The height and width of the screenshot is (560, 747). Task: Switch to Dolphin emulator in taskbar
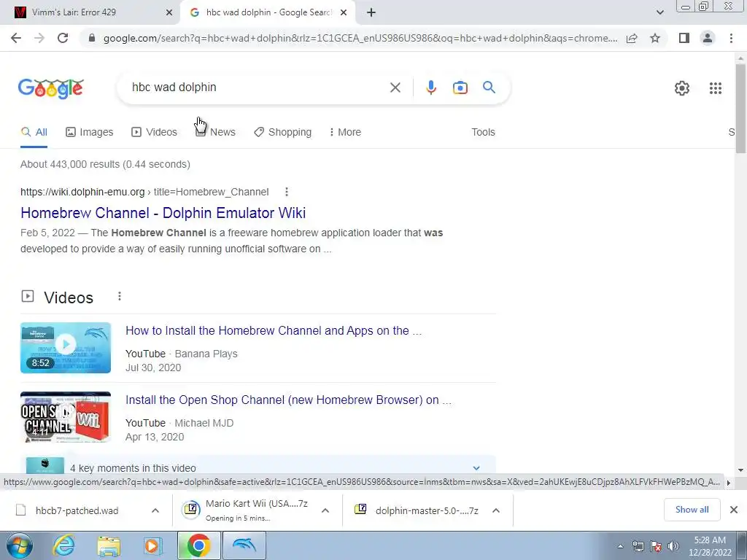[244, 545]
